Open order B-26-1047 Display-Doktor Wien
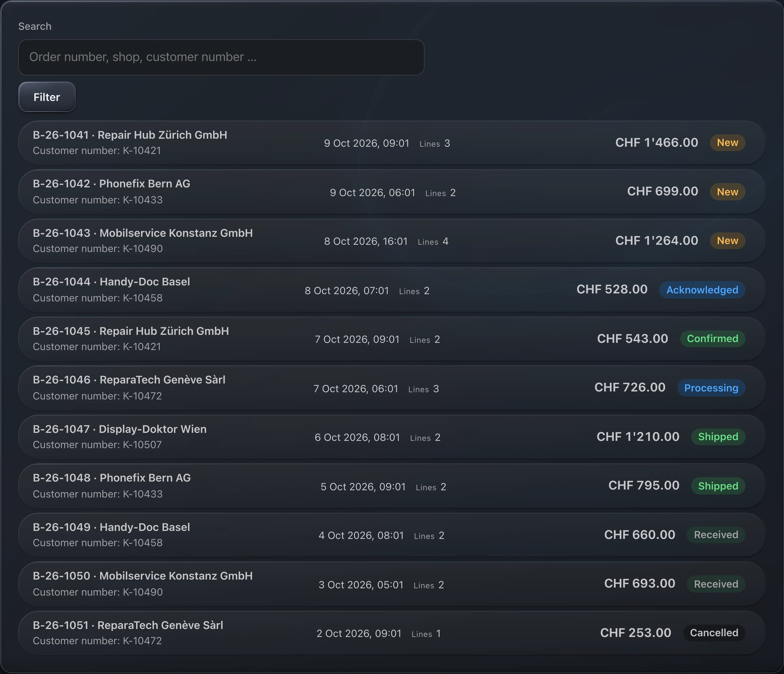 point(392,437)
